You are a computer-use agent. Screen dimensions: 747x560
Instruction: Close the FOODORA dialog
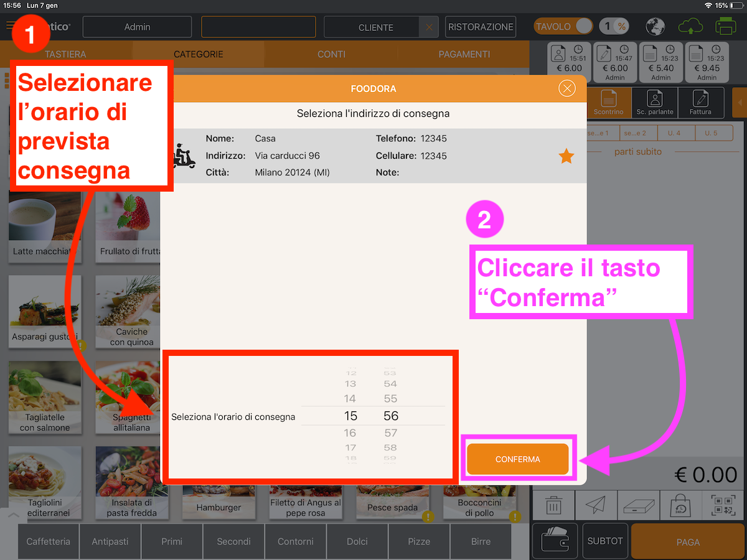566,89
